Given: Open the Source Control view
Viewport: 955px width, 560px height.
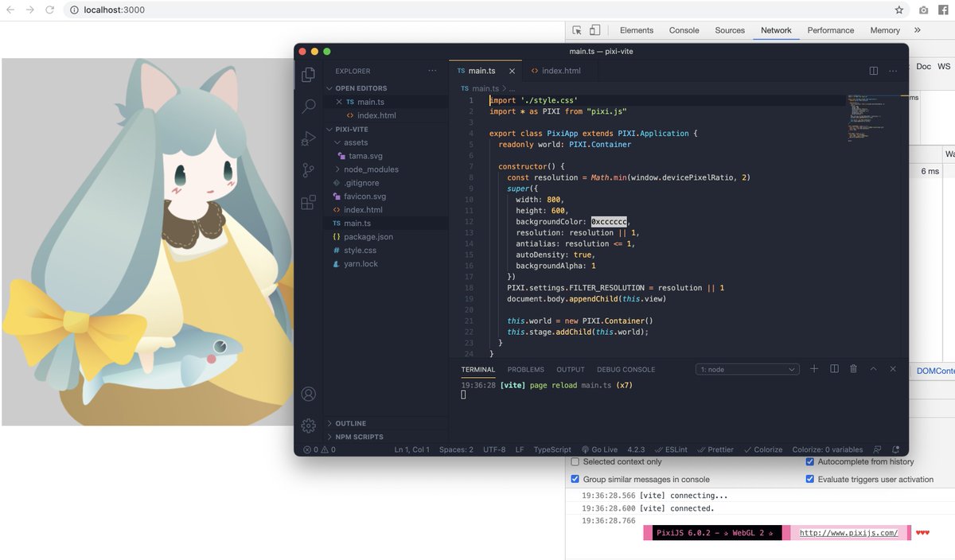Looking at the screenshot, I should (308, 169).
